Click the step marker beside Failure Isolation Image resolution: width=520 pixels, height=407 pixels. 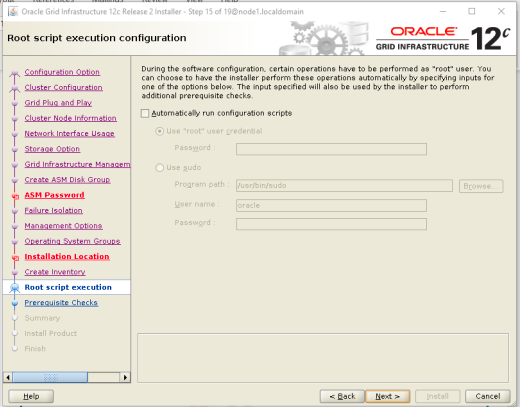[14, 211]
